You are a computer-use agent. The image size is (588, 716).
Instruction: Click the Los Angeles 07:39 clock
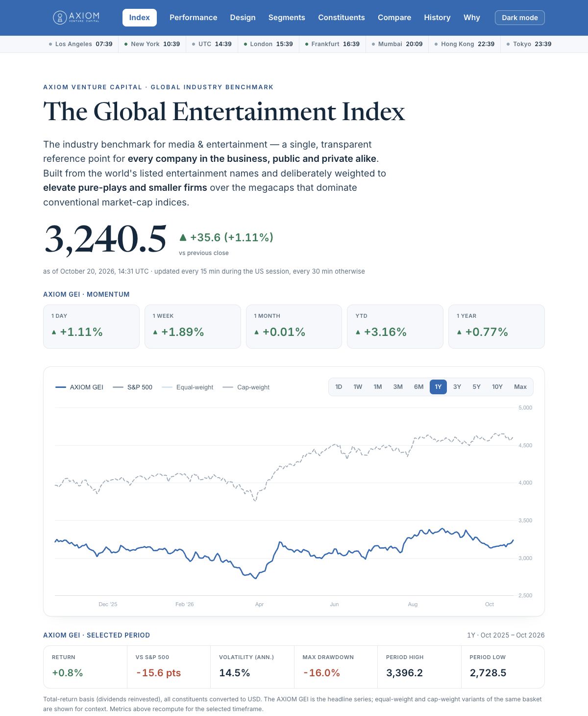80,44
